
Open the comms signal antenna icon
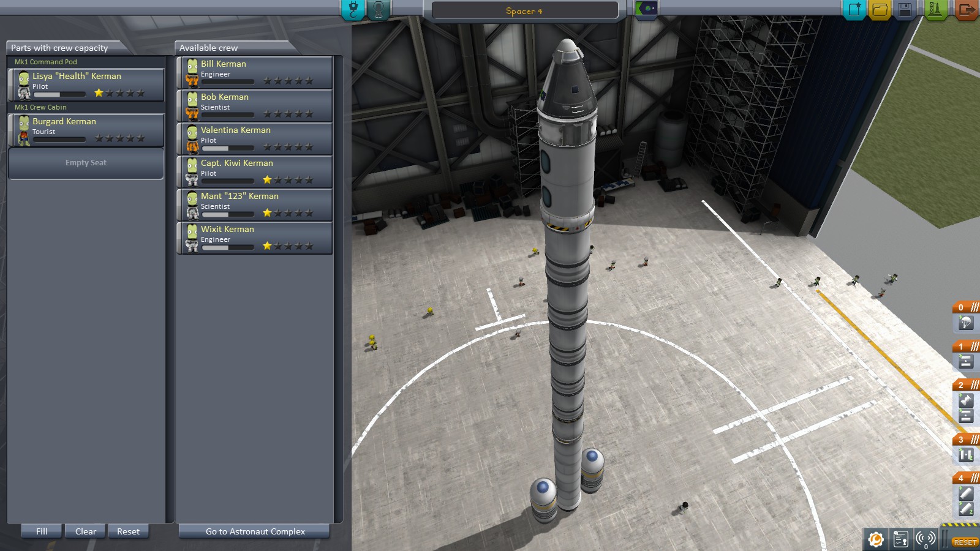coord(925,539)
